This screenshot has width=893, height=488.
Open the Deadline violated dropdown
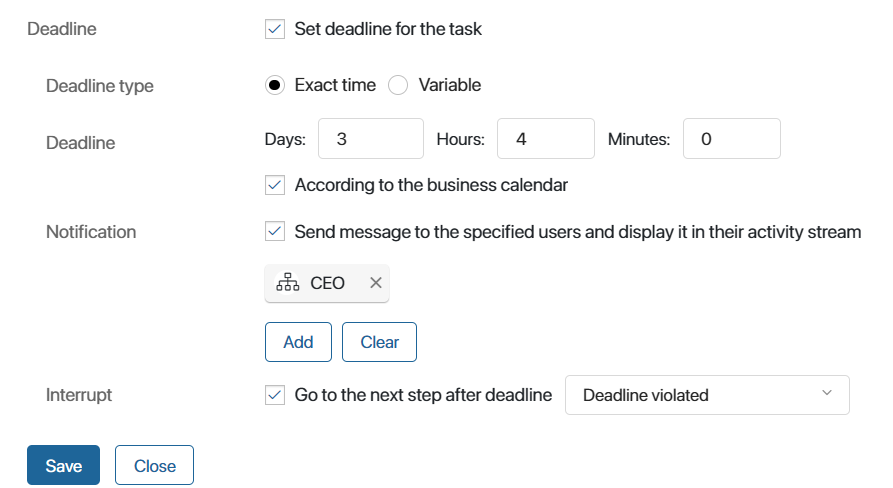pos(707,395)
